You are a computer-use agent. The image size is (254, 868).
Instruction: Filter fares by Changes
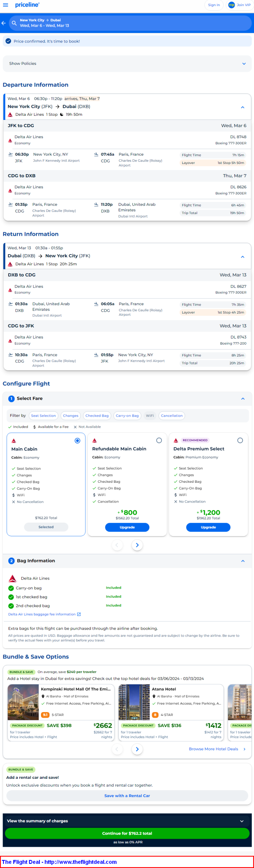[71, 416]
